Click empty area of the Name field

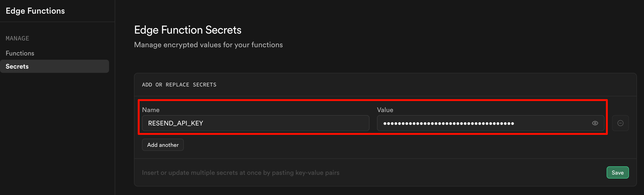tap(287, 123)
